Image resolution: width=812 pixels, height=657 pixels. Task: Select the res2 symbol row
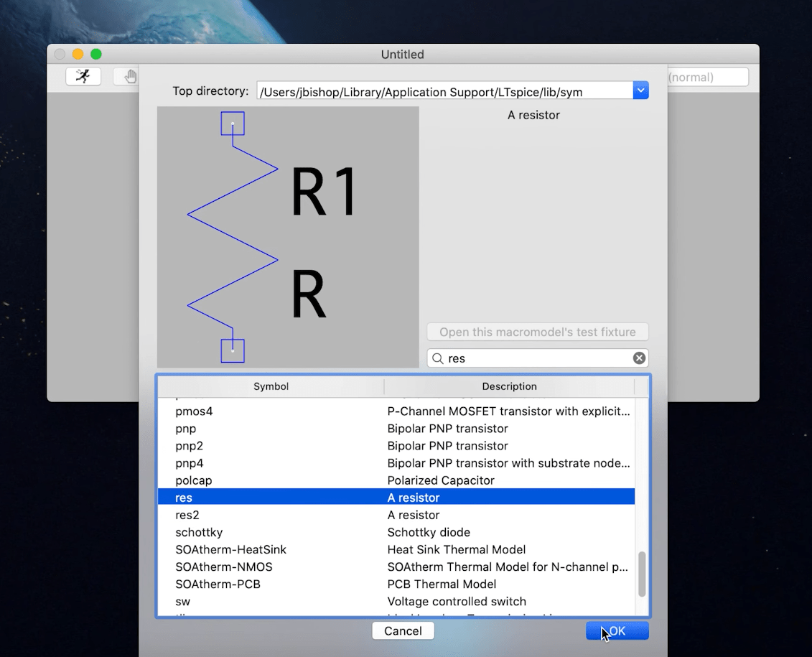click(396, 515)
